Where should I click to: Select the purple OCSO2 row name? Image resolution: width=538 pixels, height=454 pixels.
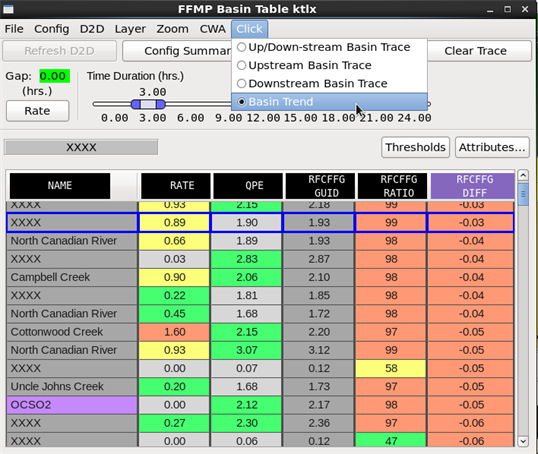point(72,405)
